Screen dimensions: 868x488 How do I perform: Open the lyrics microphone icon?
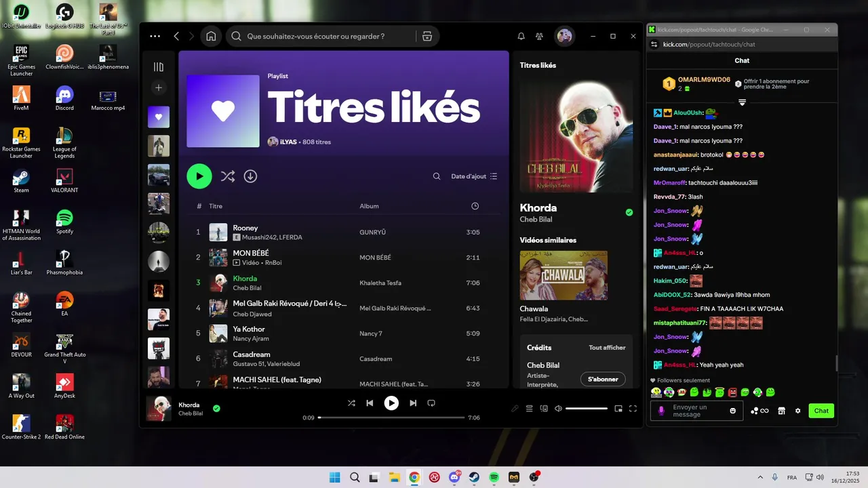point(515,409)
